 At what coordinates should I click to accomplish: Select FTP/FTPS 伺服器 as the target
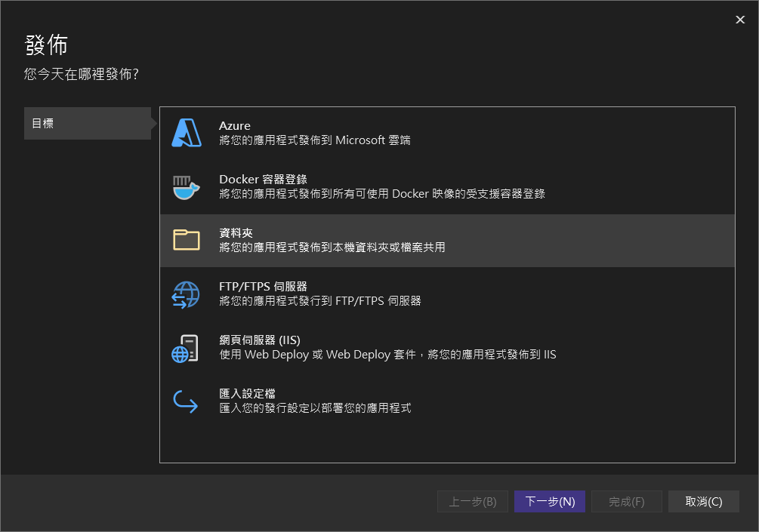tap(263, 287)
